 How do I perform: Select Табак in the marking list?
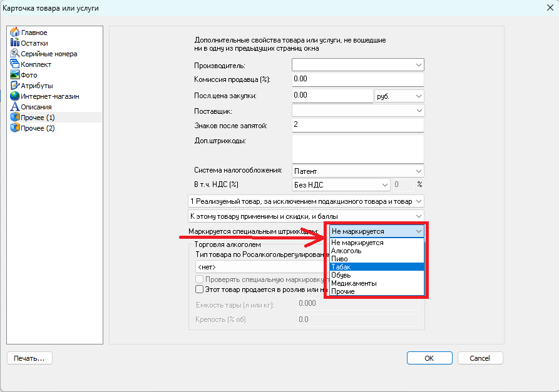377,267
